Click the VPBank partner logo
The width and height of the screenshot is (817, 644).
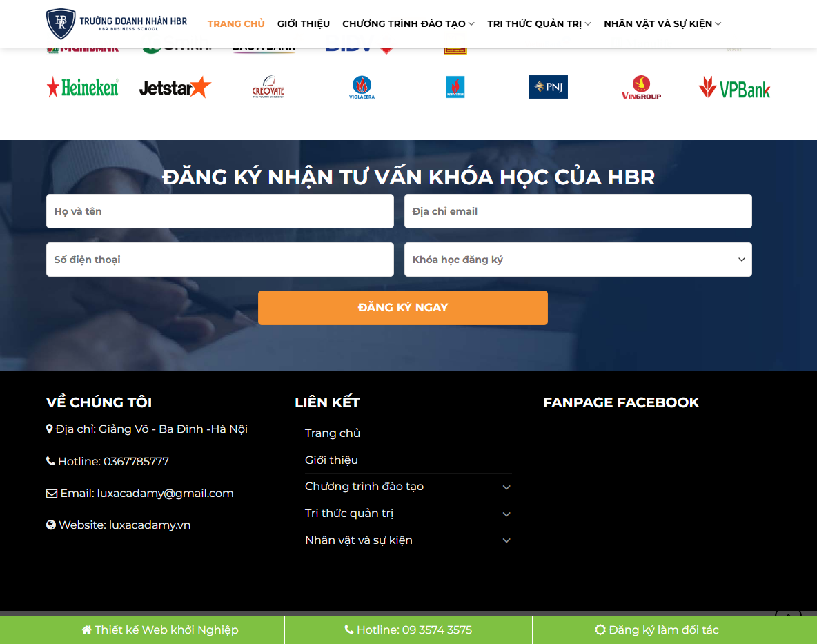pos(734,87)
